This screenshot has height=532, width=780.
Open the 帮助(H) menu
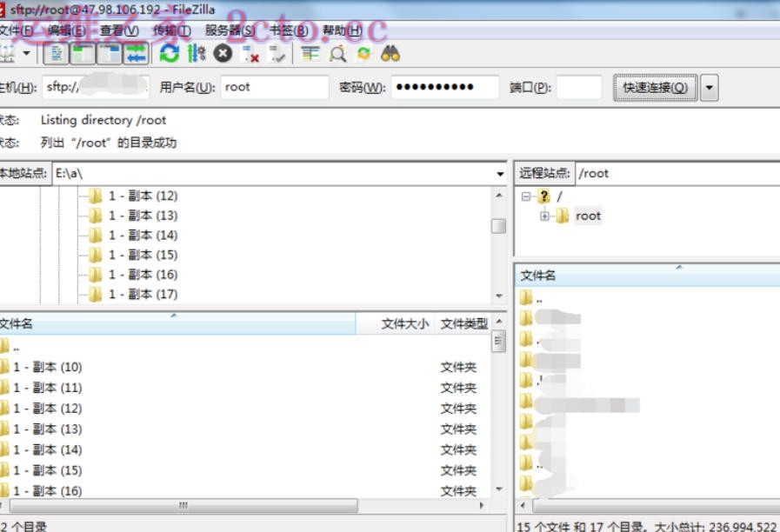click(x=343, y=30)
